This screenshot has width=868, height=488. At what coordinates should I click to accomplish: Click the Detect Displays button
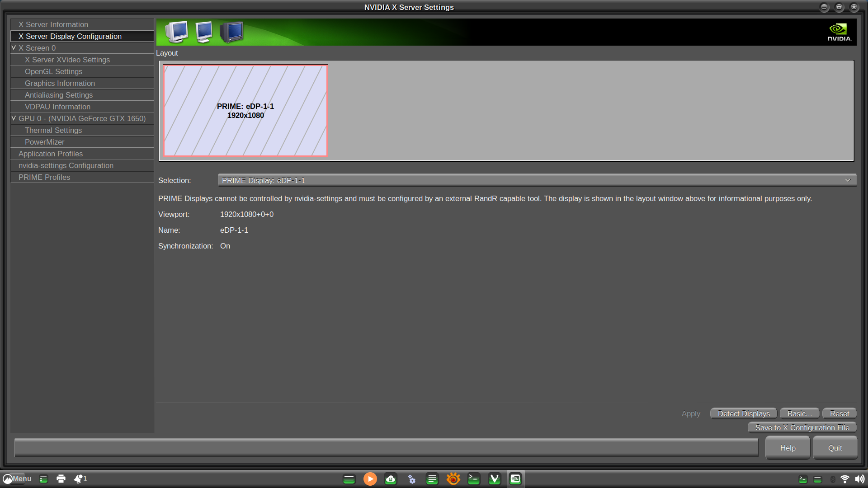click(744, 413)
